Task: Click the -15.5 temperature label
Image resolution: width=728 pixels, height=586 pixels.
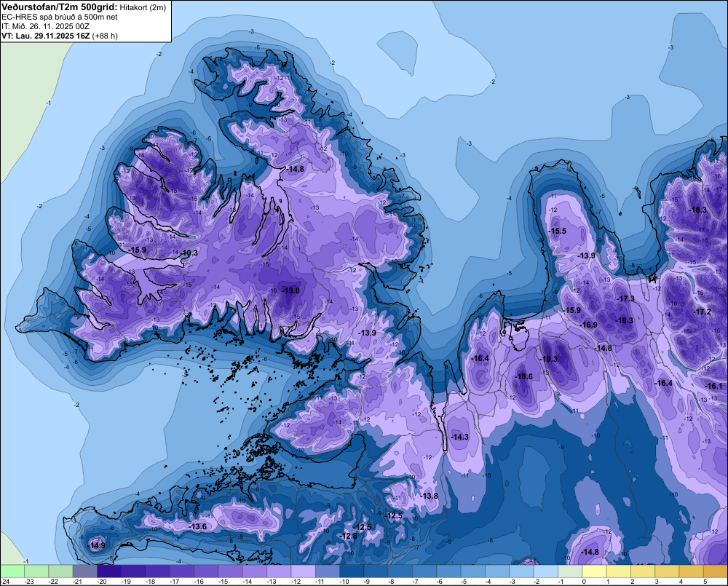Action: (558, 231)
